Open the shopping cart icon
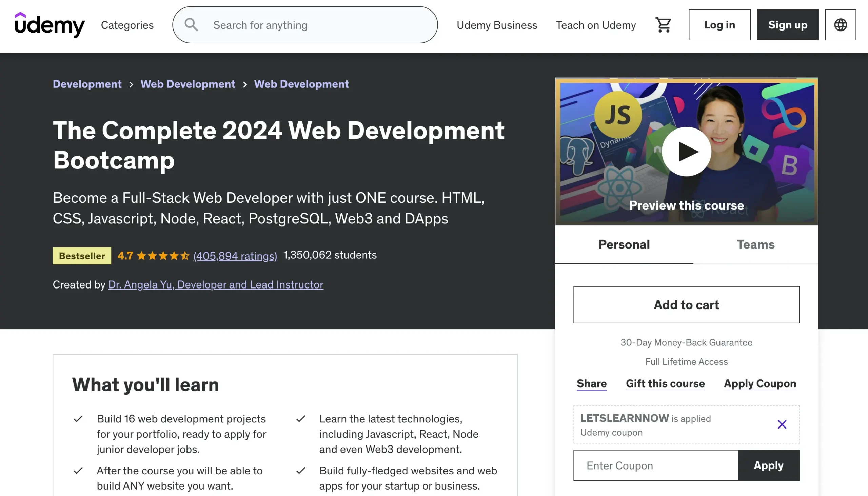Image resolution: width=868 pixels, height=496 pixels. pos(663,25)
